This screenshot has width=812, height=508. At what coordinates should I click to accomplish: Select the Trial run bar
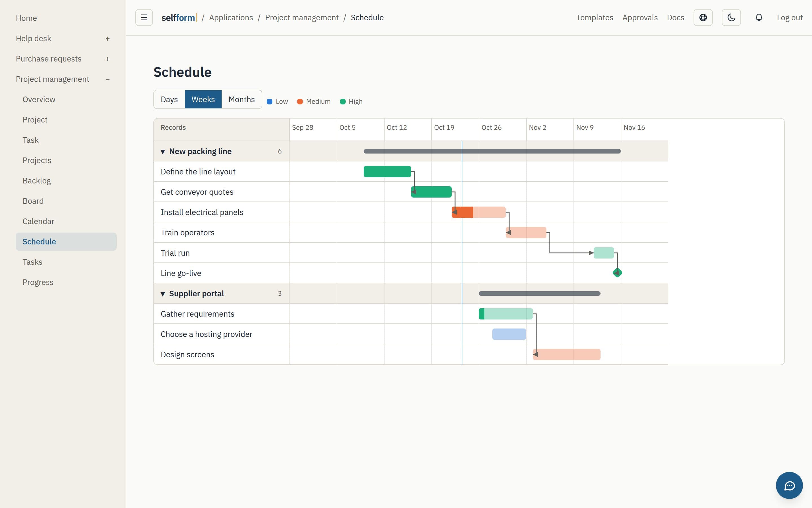click(604, 253)
